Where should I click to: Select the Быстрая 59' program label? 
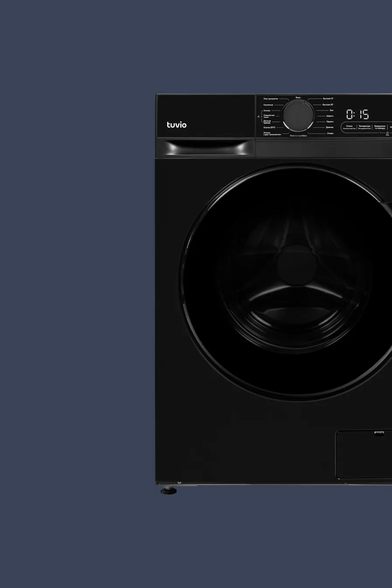pyautogui.click(x=328, y=105)
